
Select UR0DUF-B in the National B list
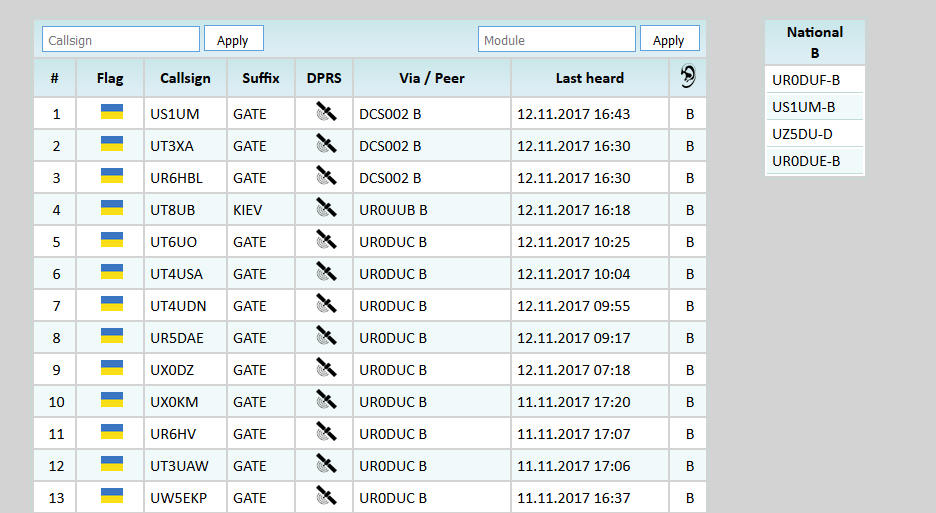(x=805, y=80)
